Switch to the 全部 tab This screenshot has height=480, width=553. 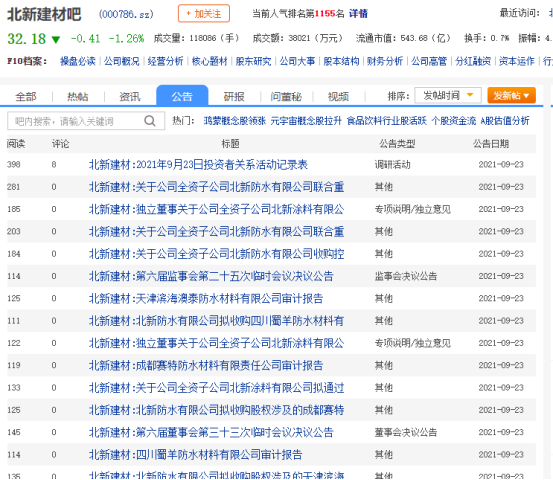(26, 96)
